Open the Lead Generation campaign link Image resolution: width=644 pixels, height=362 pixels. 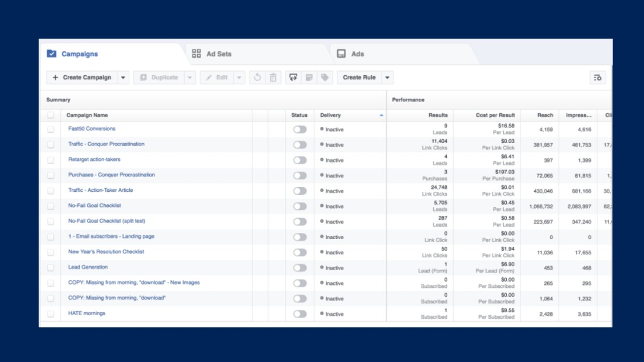pyautogui.click(x=88, y=267)
